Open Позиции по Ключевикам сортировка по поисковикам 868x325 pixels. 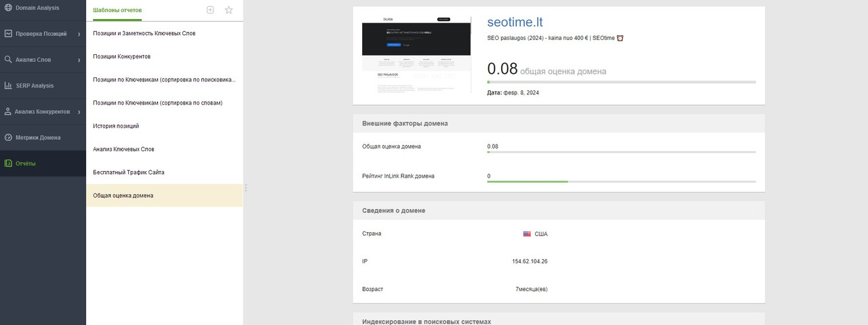click(x=164, y=79)
